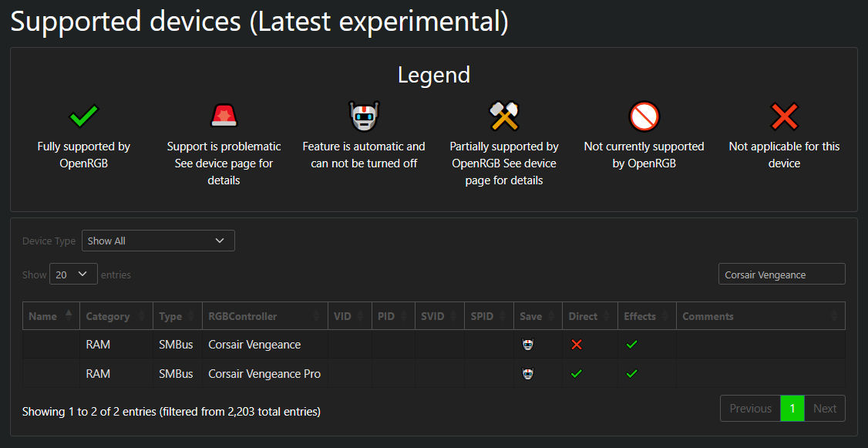The height and width of the screenshot is (448, 868).
Task: Click 'Not applicable for this device' legend text
Action: [785, 155]
